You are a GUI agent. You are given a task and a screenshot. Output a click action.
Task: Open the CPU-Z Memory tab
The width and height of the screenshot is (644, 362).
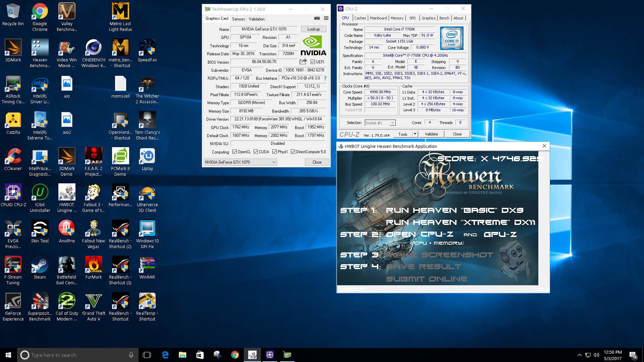click(x=397, y=18)
